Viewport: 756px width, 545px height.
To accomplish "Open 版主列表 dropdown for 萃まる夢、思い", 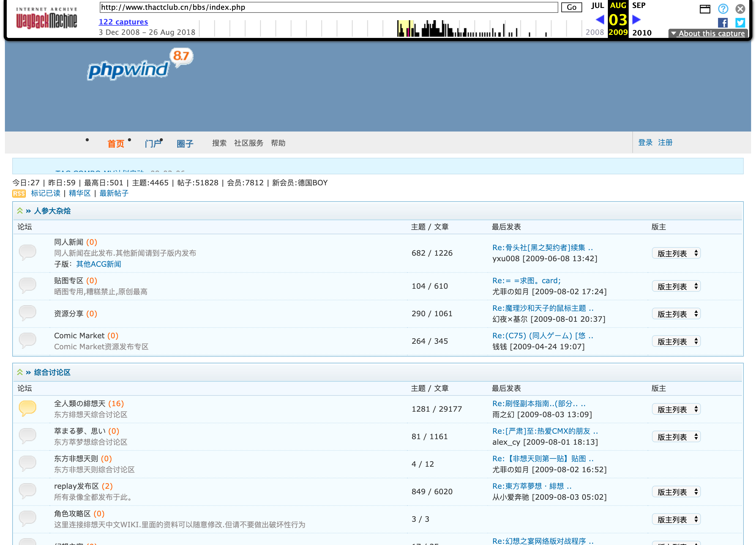I will click(x=676, y=437).
